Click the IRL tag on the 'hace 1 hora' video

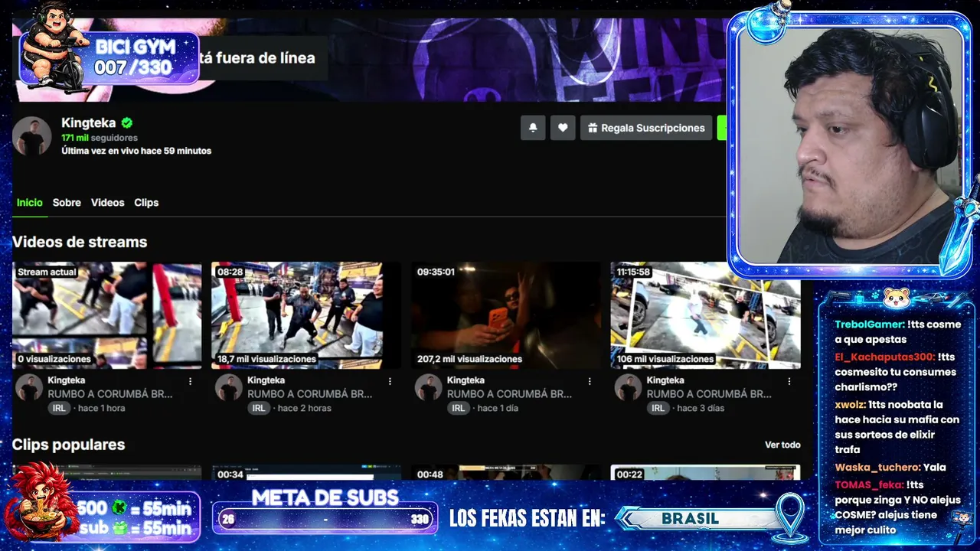(59, 409)
